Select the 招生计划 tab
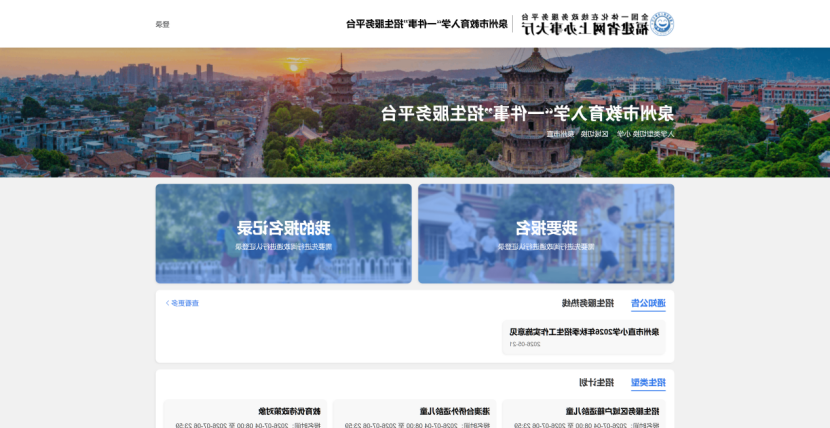Image resolution: width=830 pixels, height=428 pixels. tap(596, 382)
